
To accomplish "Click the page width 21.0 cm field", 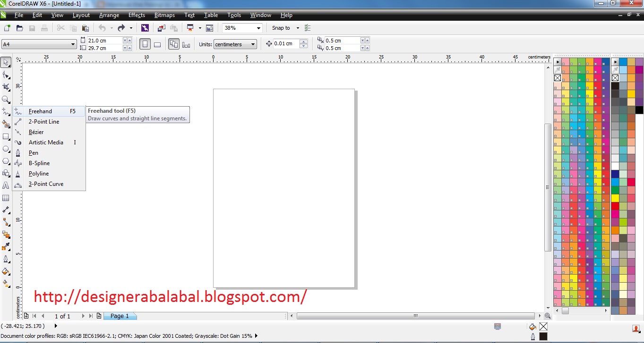I will (104, 41).
